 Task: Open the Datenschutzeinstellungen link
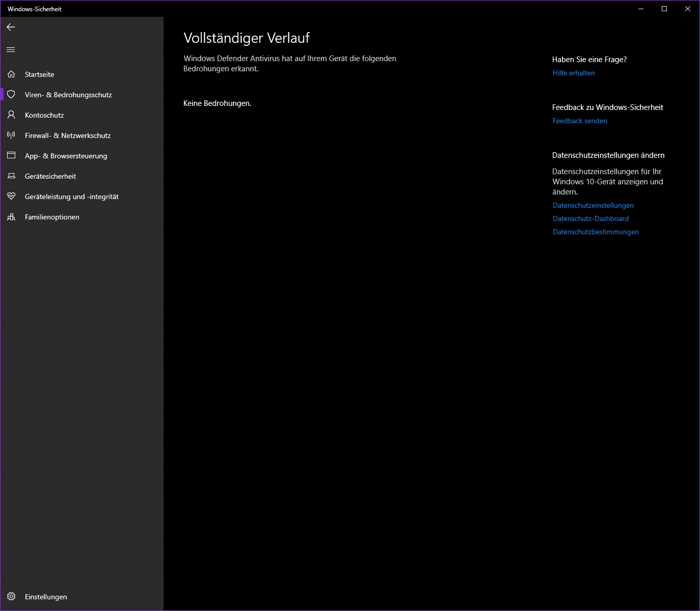coord(593,205)
